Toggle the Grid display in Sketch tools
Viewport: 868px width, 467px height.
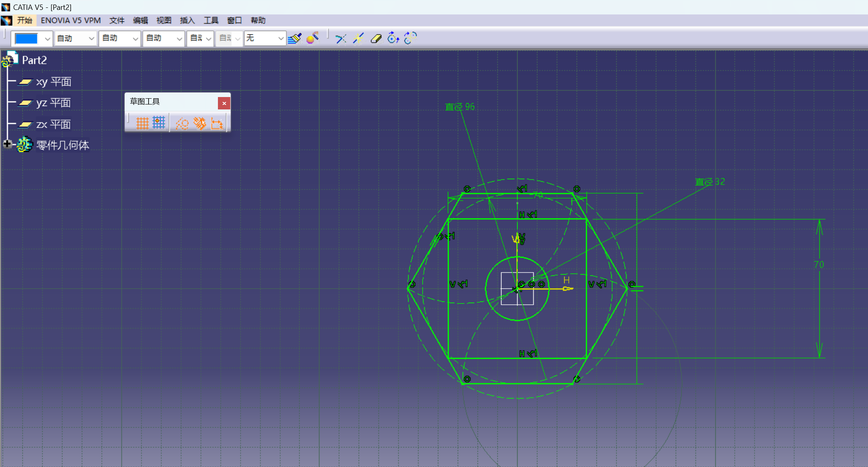click(x=142, y=123)
